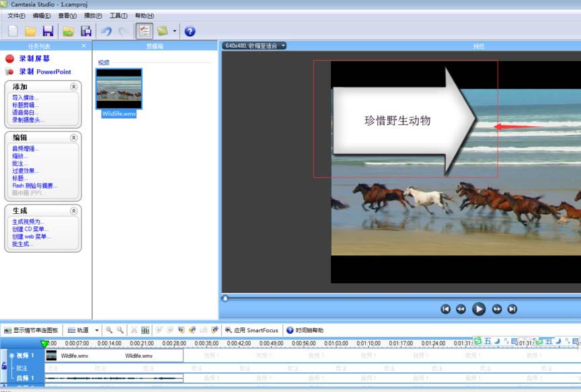This screenshot has width=581, height=392.
Task: Click the green timeline playhead marker
Action: (44, 343)
